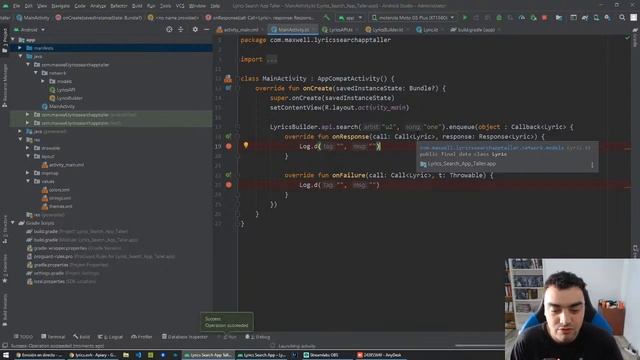Screen dimensions: 640x360
Task: Click the yellow lightbulb quick-fix icon
Action: tap(246, 145)
